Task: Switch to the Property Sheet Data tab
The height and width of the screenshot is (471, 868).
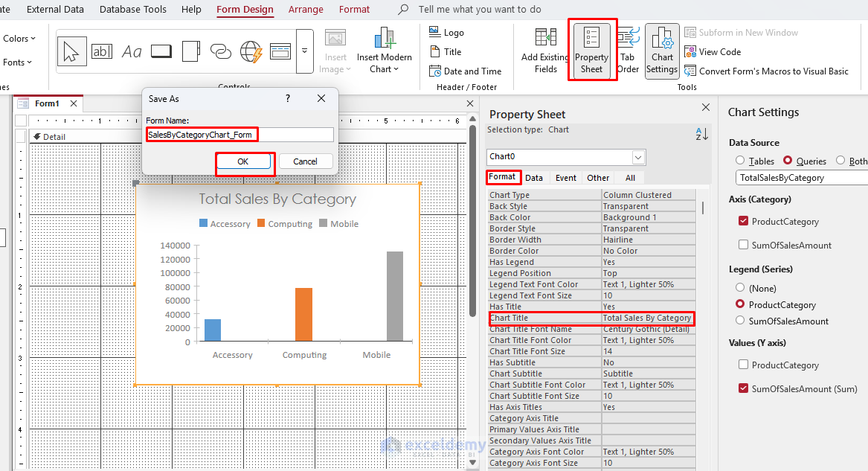Action: click(x=533, y=178)
